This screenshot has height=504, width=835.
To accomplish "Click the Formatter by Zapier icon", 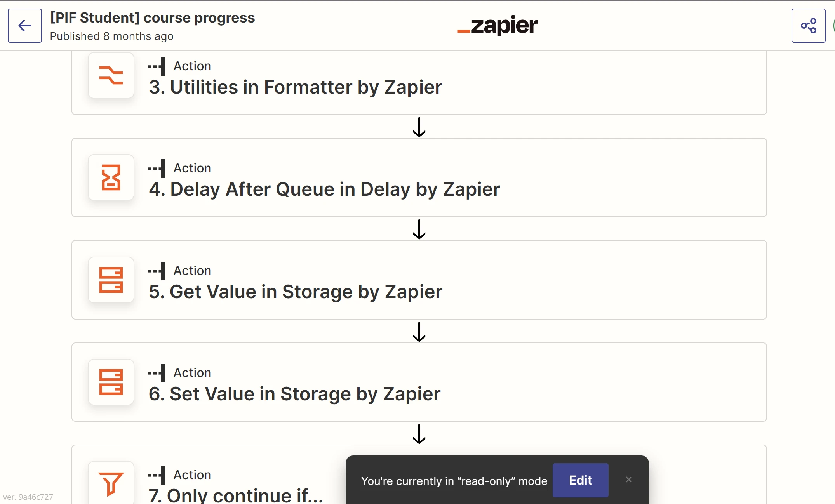I will (111, 75).
